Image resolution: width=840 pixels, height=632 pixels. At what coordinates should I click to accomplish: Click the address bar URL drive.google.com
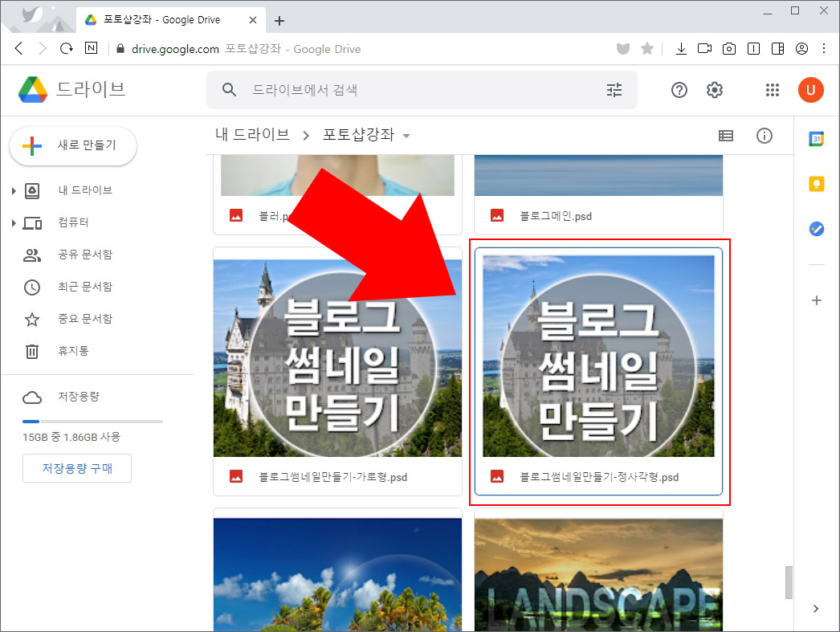point(175,49)
